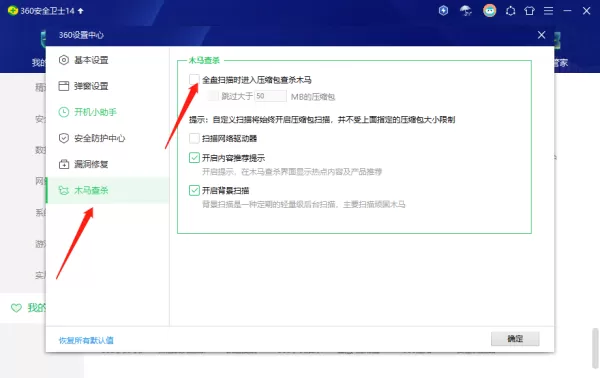Click 开启提示 description text under 开启内容推荐提示
The image size is (600, 378).
[292, 171]
